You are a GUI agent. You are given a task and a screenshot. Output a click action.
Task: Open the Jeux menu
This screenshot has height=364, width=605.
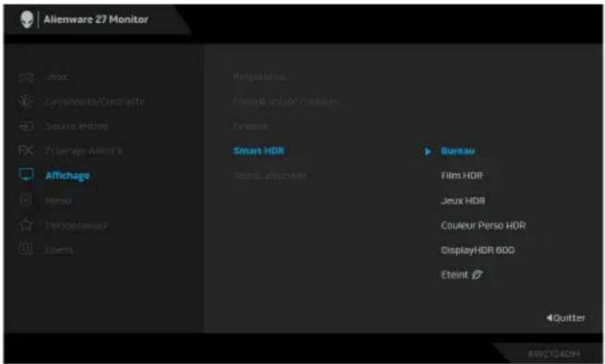click(x=57, y=77)
